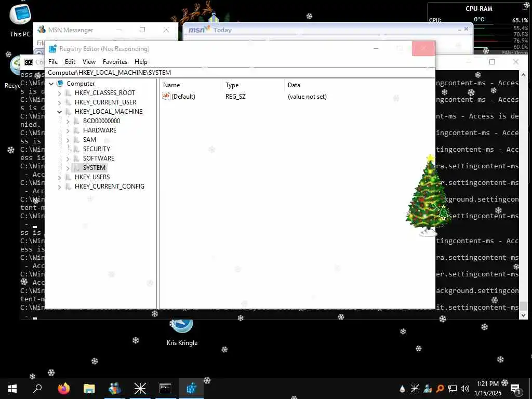Image resolution: width=532 pixels, height=399 pixels.
Task: Select the HKEY_CLASSES_ROOT key
Action: click(105, 93)
